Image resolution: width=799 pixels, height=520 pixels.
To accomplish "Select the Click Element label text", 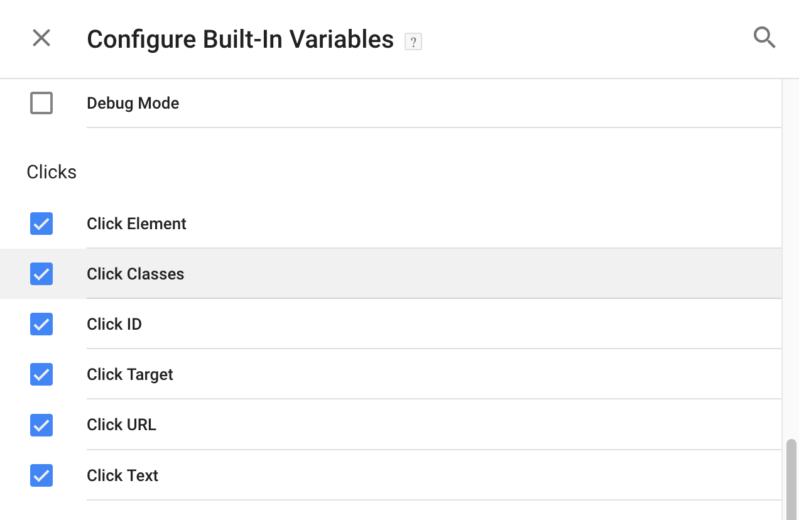I will coord(137,223).
